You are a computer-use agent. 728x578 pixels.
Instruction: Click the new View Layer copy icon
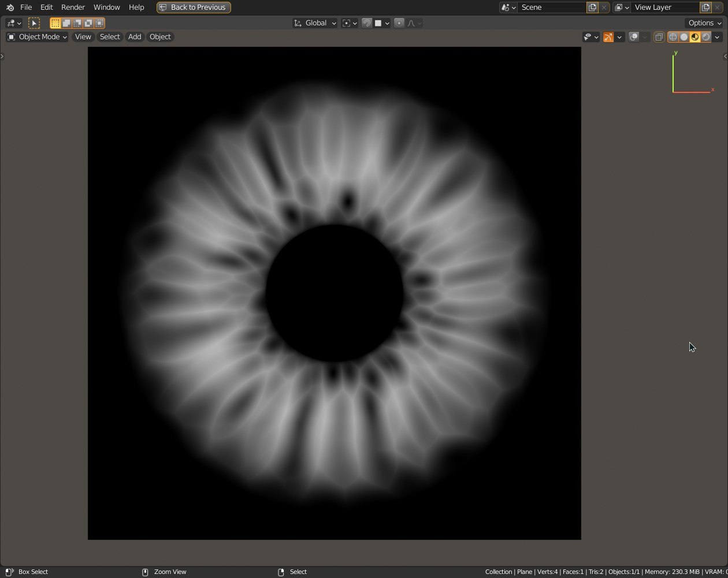705,8
